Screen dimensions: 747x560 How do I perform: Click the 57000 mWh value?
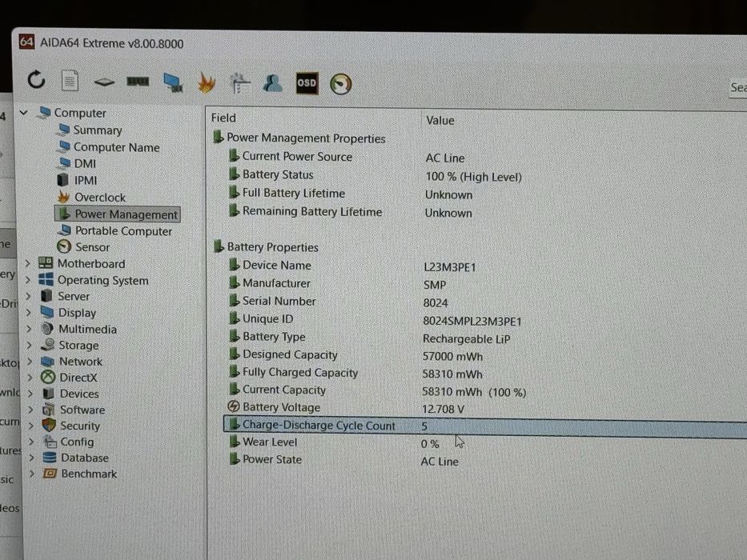(x=452, y=356)
